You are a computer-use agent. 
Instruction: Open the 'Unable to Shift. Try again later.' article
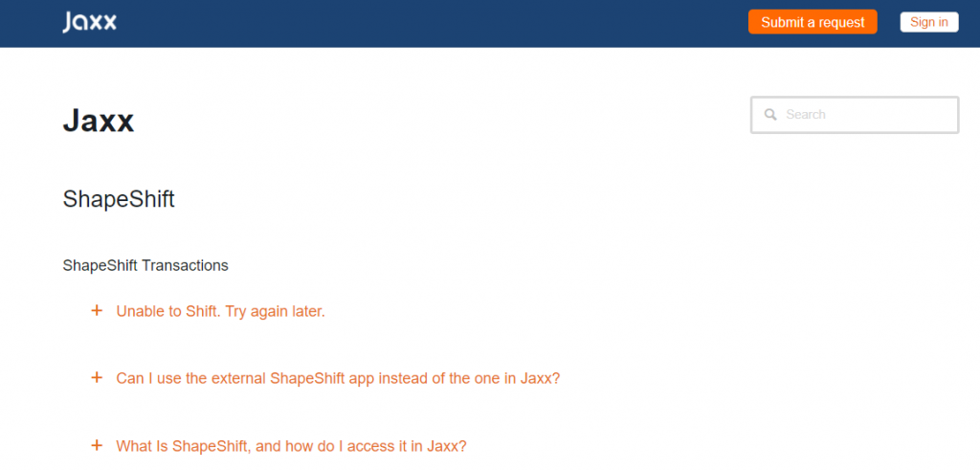pos(221,311)
